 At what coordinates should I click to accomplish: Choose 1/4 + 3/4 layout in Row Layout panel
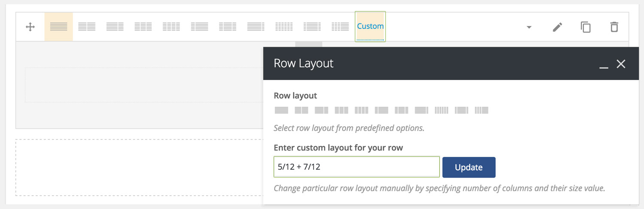click(382, 111)
